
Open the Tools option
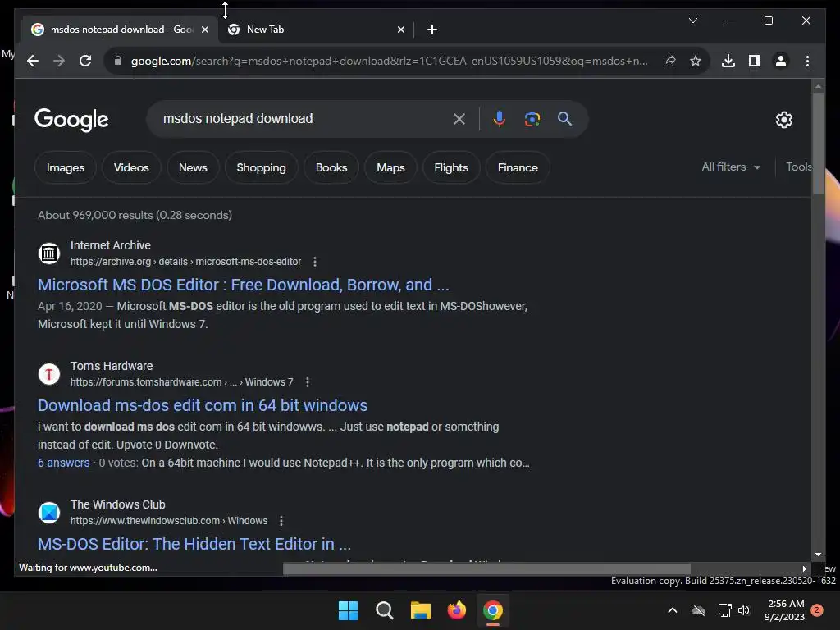coord(798,167)
